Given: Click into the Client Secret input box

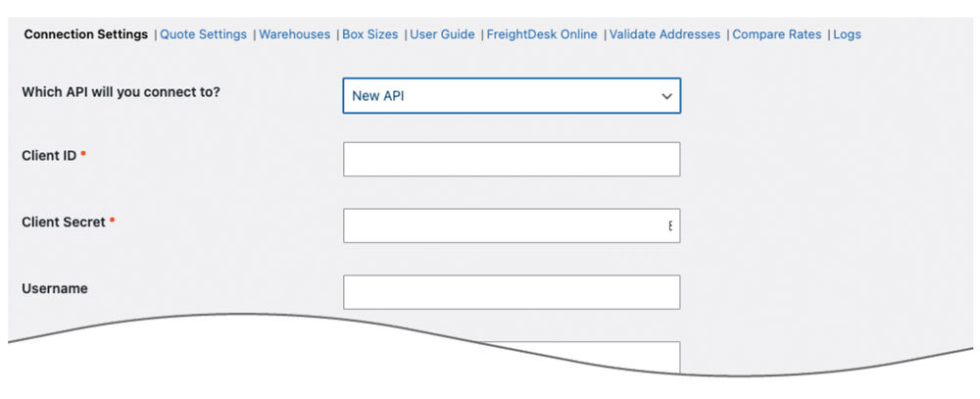Looking at the screenshot, I should tap(500, 225).
